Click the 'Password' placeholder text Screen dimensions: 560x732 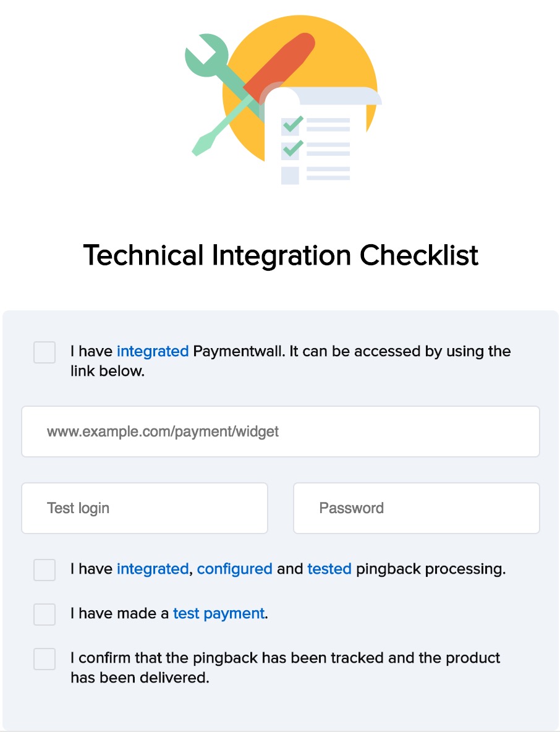click(x=350, y=508)
